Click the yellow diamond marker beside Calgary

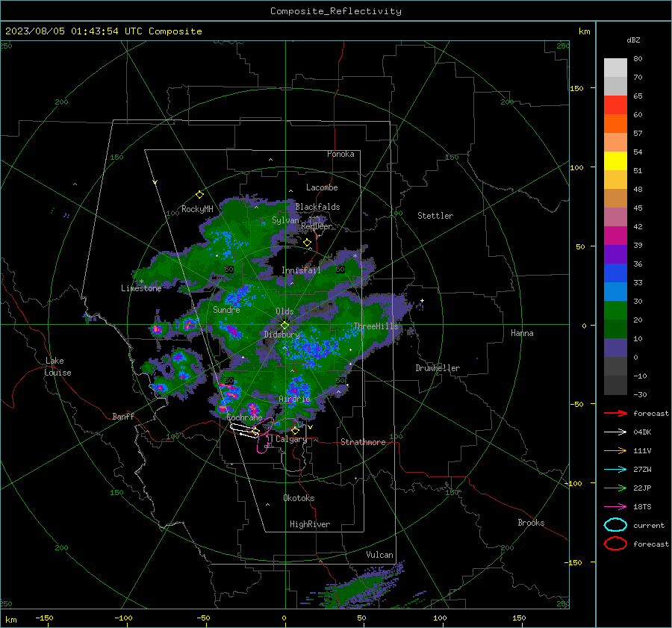point(295,430)
